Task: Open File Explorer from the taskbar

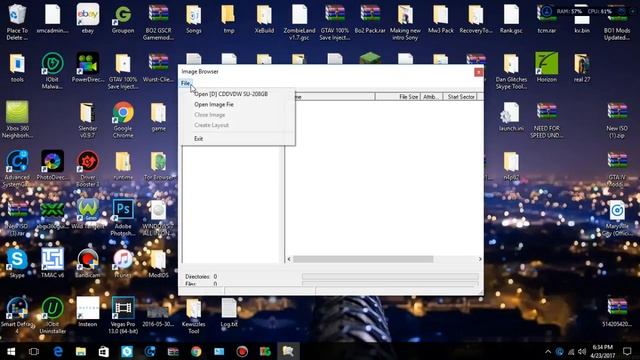Action: point(81,351)
